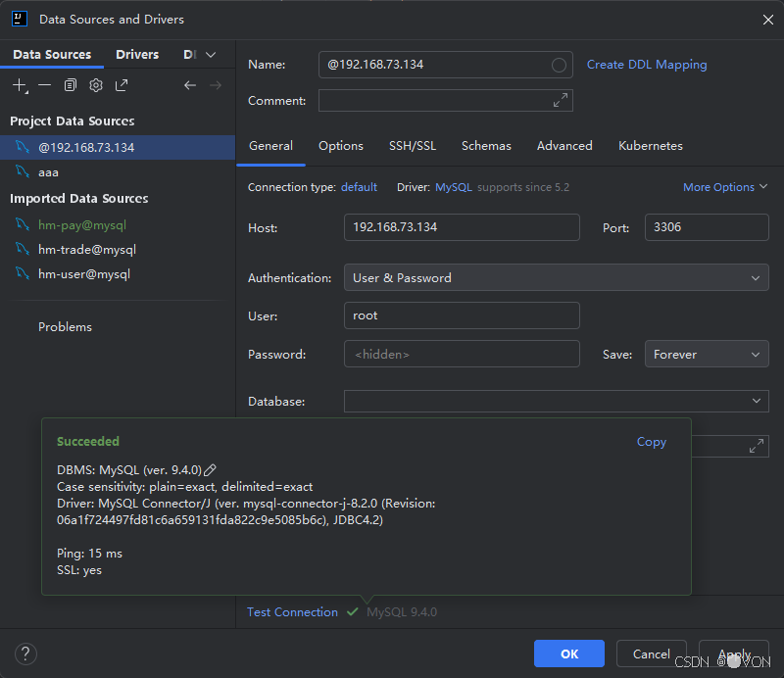Open data source settings gear icon
784x678 pixels.
(x=96, y=85)
